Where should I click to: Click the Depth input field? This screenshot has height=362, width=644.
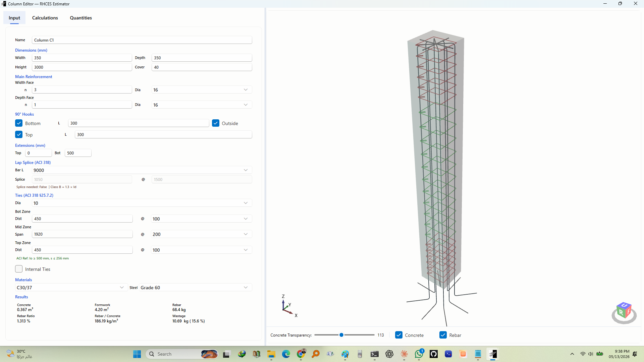[x=202, y=58]
